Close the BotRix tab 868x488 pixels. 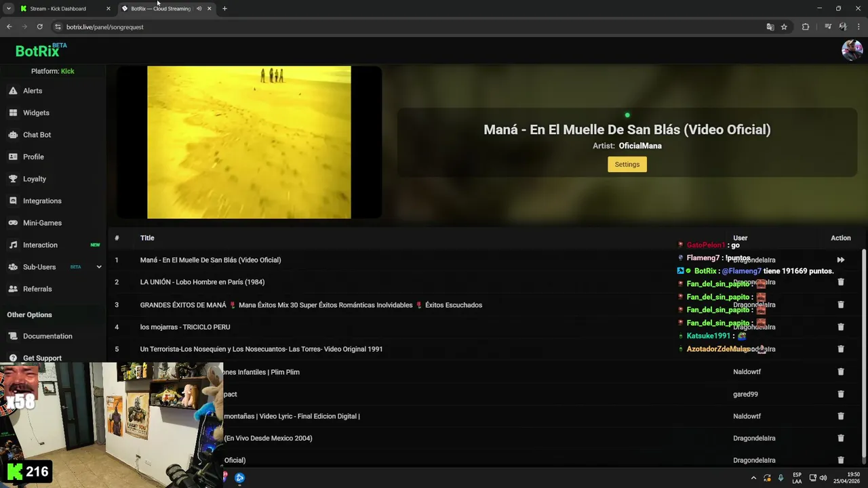tap(209, 9)
